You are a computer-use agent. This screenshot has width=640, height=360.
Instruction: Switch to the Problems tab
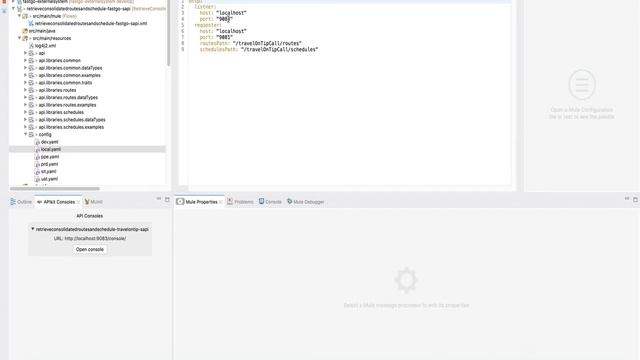click(x=240, y=202)
